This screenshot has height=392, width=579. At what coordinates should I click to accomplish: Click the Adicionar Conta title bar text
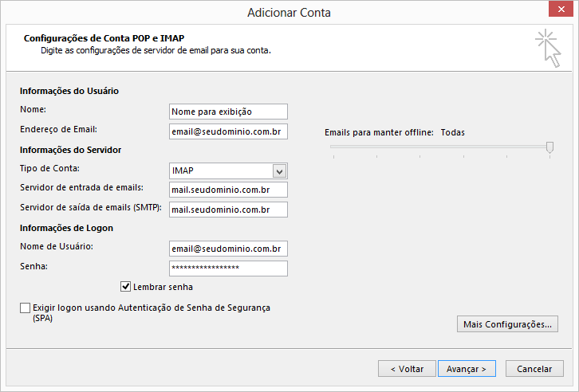(x=289, y=12)
